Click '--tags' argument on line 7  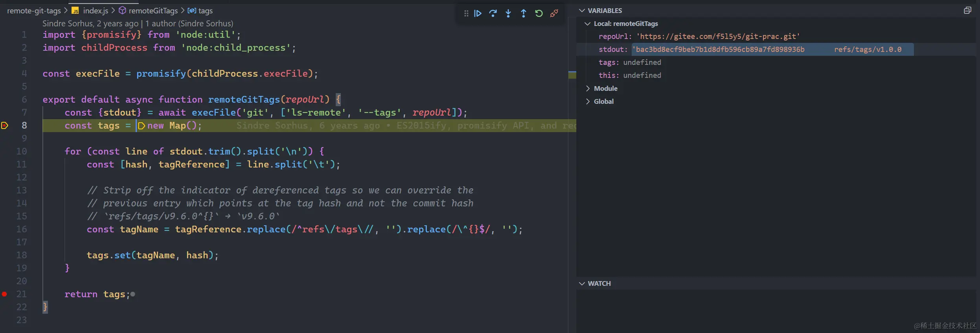point(379,112)
